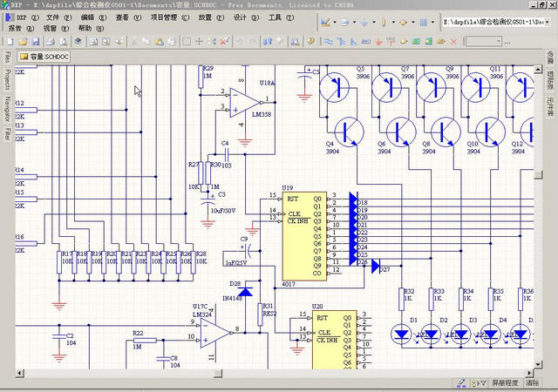Viewport: 558px width, 392px height.
Task: Select the inside-area rectangle selection tool
Action: click(x=186, y=42)
